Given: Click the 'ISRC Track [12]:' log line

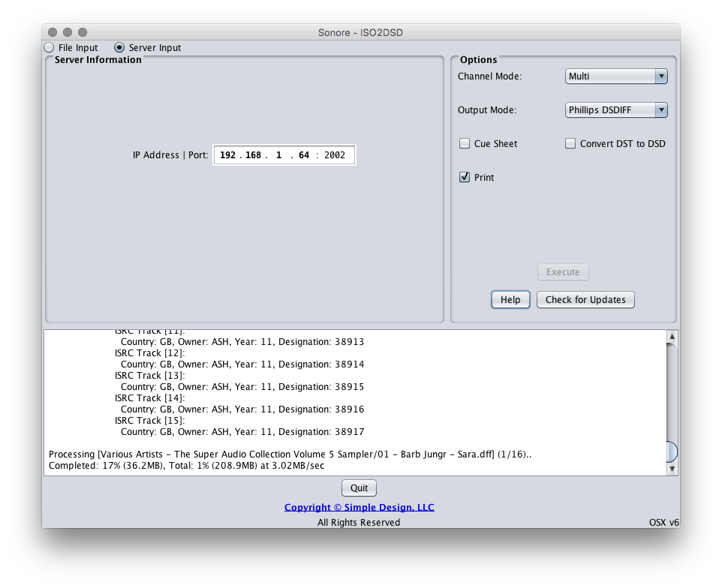Looking at the screenshot, I should tap(149, 353).
